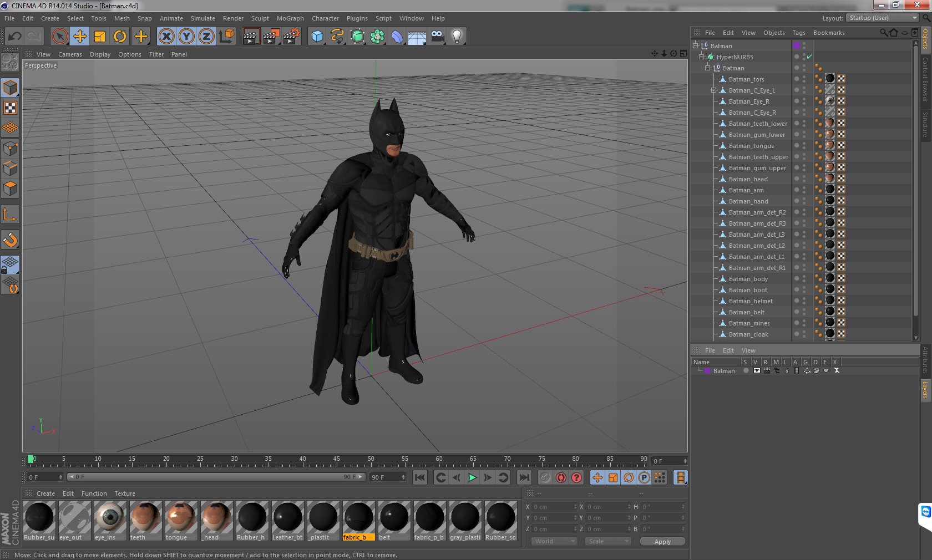Open Object Manager Tags menu
932x560 pixels.
tap(799, 33)
